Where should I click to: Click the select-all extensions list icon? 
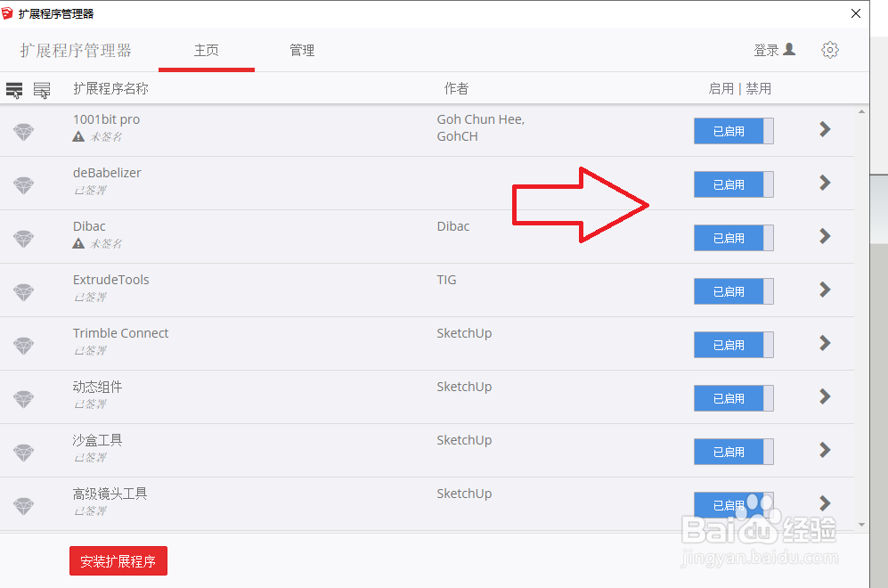[x=14, y=89]
